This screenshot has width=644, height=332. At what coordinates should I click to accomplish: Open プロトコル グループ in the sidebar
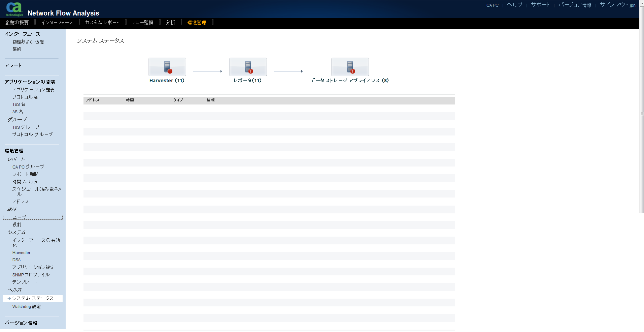coord(32,134)
